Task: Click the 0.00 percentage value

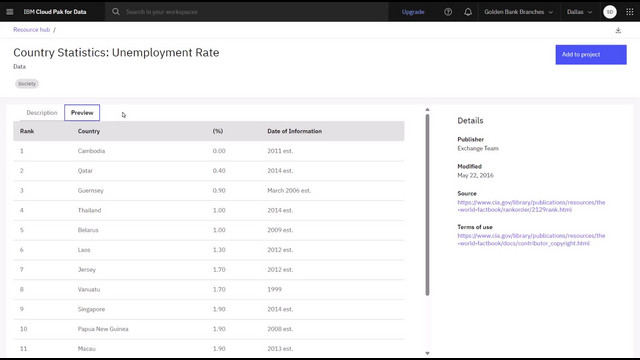Action: [x=219, y=151]
